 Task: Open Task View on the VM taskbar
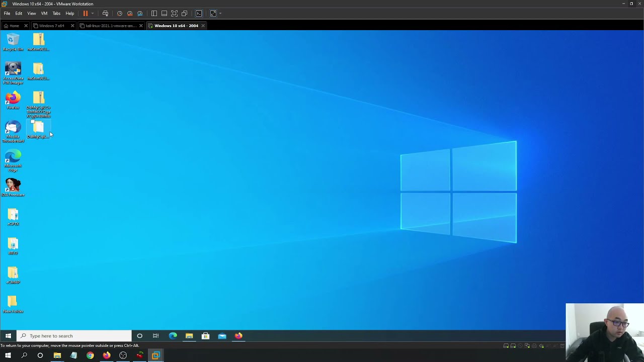[156, 336]
